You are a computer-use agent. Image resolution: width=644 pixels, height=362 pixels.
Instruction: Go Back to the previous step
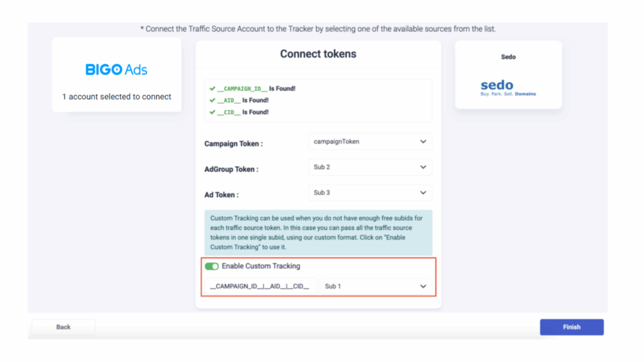64,327
